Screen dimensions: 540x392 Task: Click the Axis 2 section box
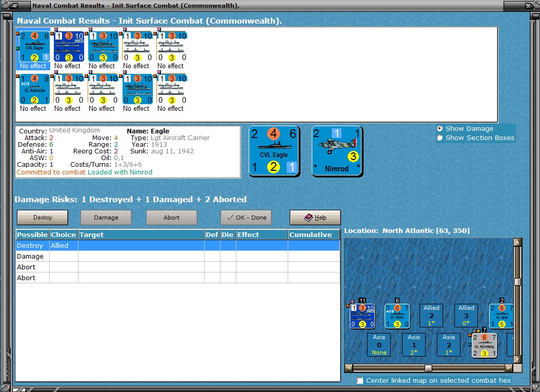pyautogui.click(x=448, y=344)
